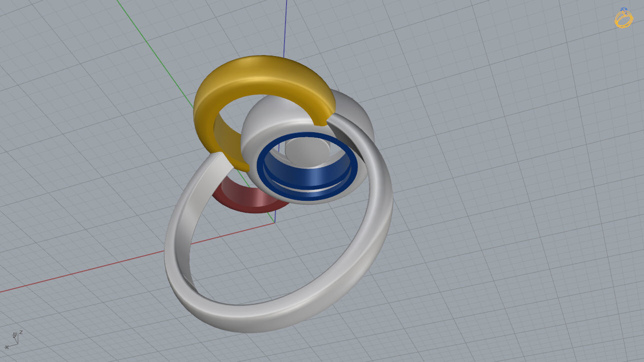Click the orange ring icon in the viewport corner

click(624, 18)
